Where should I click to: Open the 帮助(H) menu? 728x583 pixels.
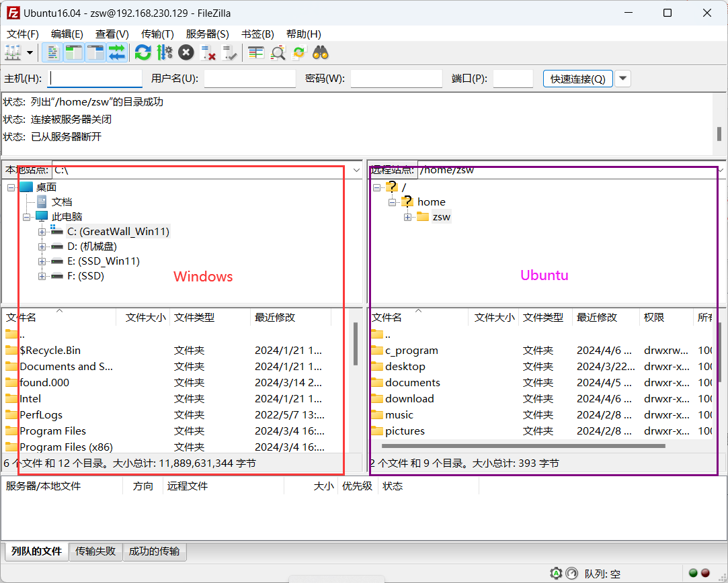(x=304, y=34)
